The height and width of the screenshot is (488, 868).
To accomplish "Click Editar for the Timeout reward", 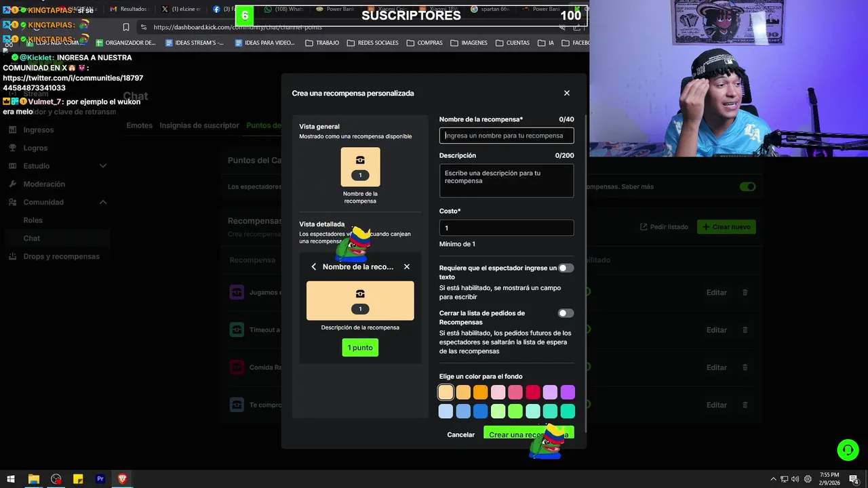I will pyautogui.click(x=717, y=330).
